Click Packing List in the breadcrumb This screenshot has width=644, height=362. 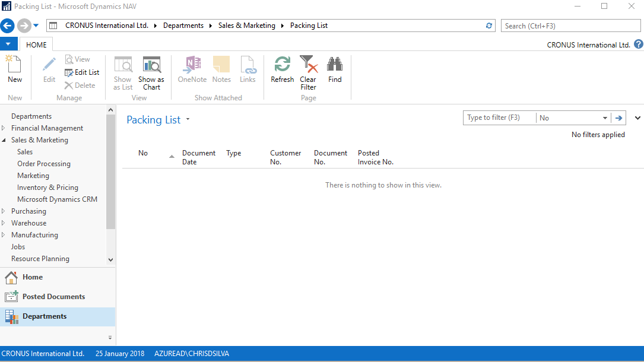pos(309,26)
